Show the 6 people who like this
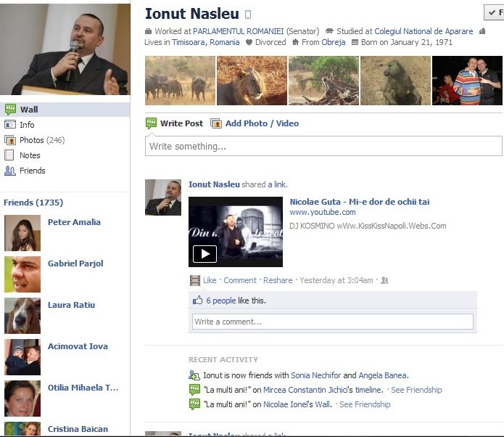The width and height of the screenshot is (504, 437). pyautogui.click(x=221, y=301)
